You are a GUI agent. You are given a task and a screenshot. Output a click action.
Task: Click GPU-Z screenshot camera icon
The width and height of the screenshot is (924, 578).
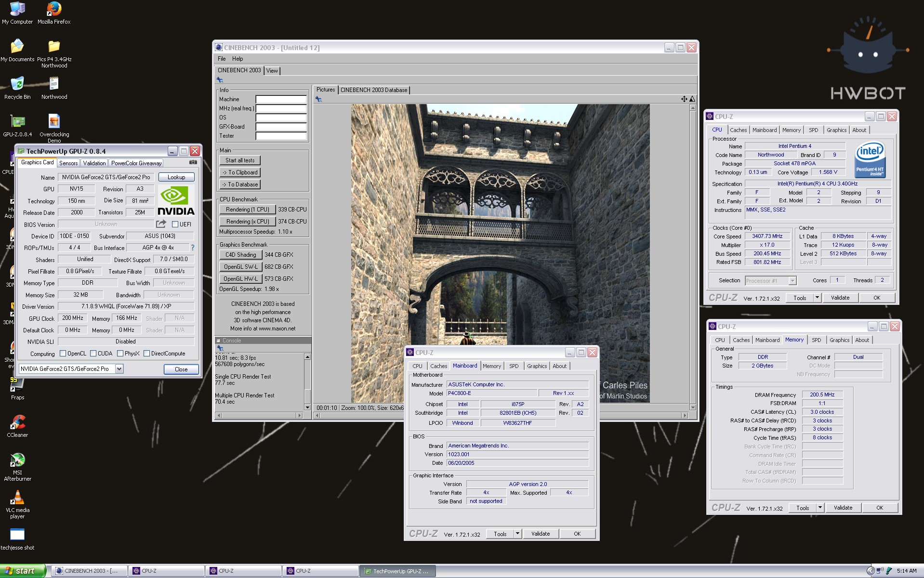[x=193, y=163]
